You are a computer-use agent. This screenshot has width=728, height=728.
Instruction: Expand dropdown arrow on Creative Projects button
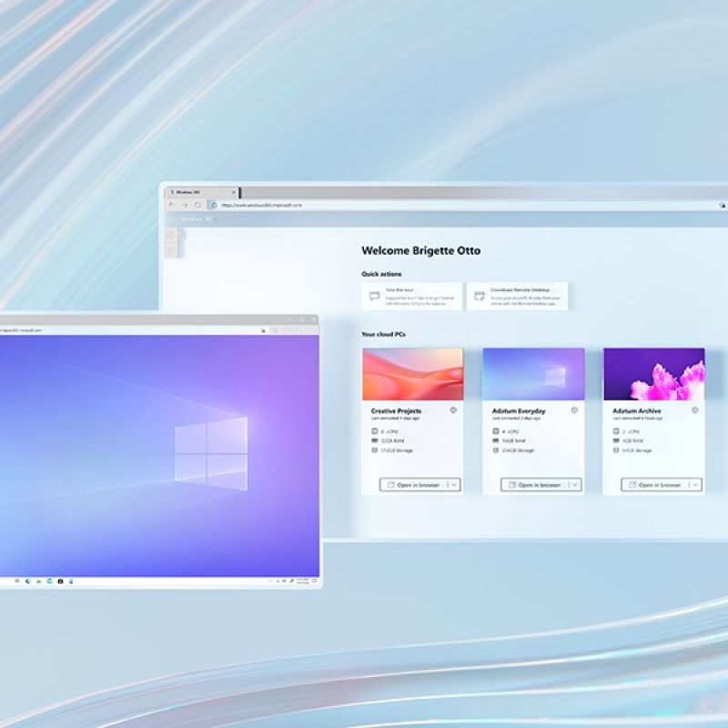coord(454,485)
